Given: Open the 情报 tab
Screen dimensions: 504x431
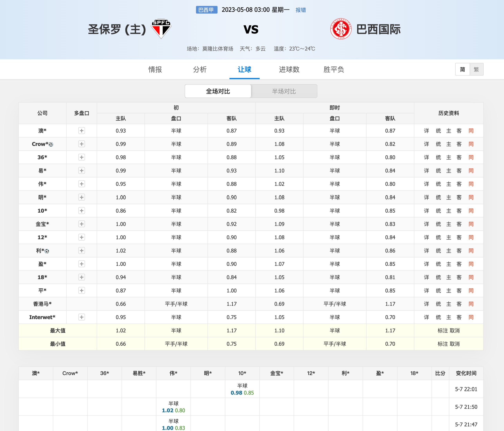Looking at the screenshot, I should [155, 69].
